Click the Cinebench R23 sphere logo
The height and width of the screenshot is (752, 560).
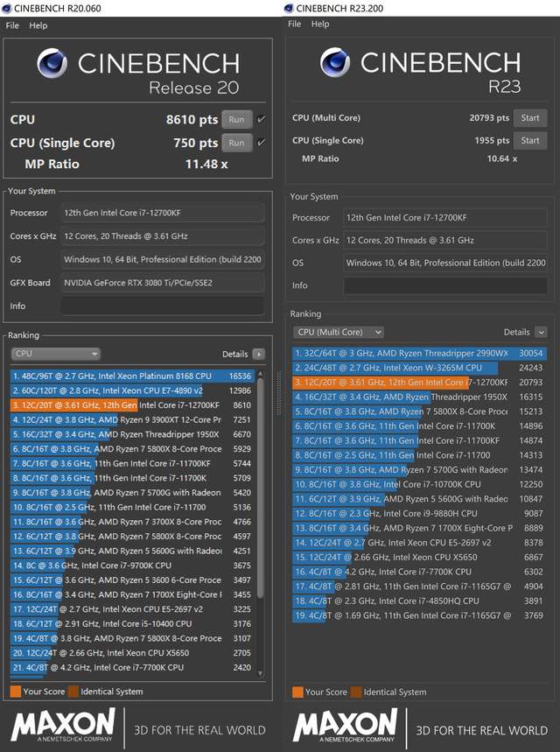335,63
